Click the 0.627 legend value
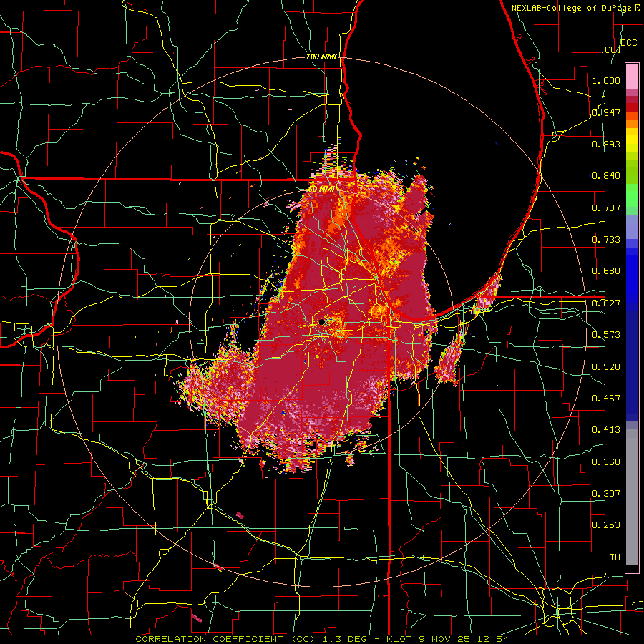Image resolution: width=644 pixels, height=644 pixels. pos(606,303)
